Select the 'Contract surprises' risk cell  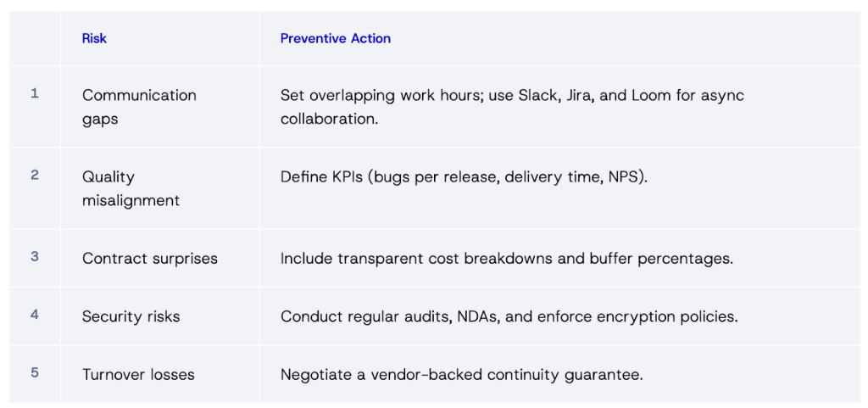pos(149,259)
